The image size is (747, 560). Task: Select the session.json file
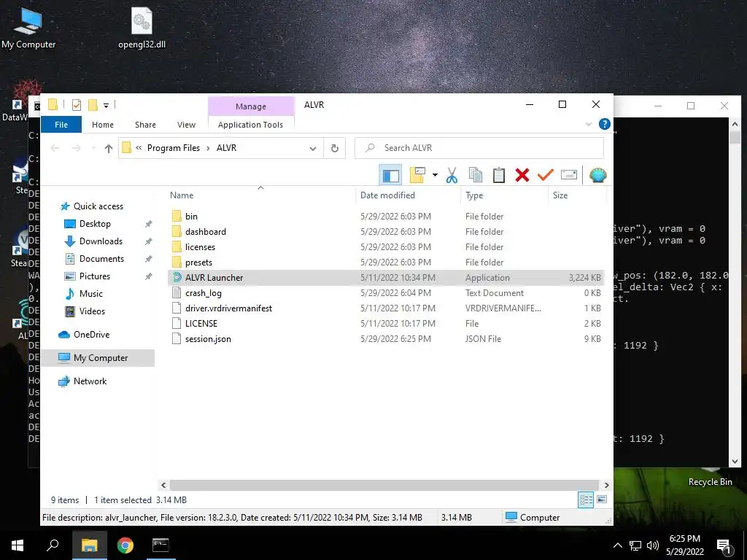[386, 338]
